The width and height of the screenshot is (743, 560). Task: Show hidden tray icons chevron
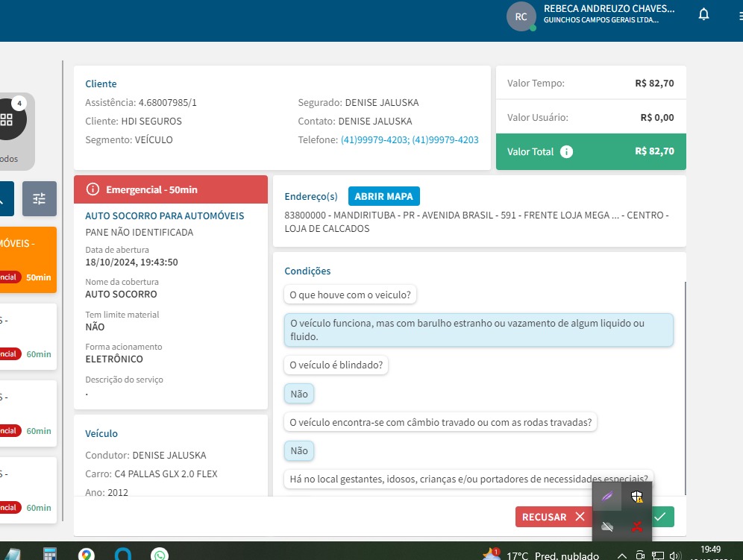pos(621,556)
